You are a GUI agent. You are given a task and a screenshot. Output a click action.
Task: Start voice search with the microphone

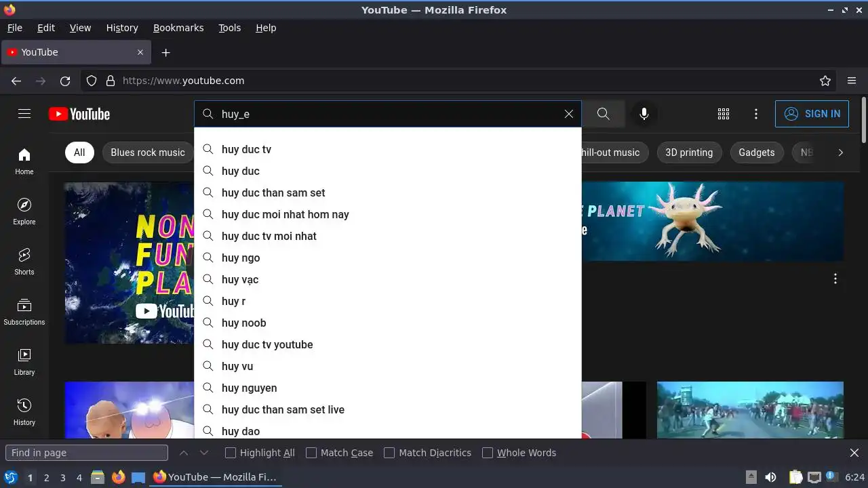(644, 114)
